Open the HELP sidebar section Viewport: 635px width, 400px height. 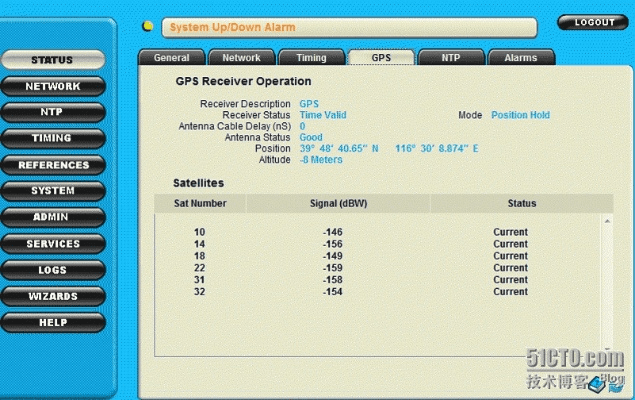coord(52,323)
